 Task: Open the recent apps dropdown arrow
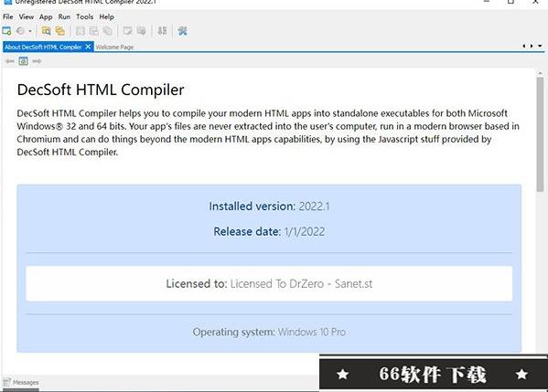pos(30,31)
